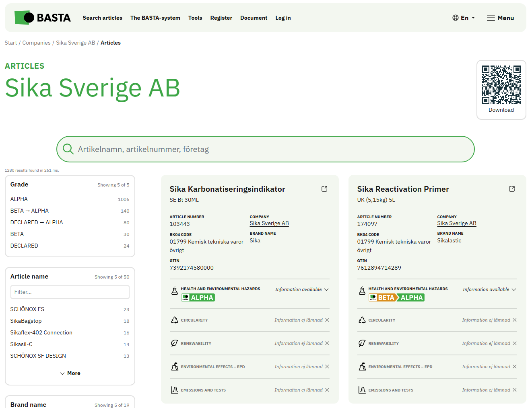Screen dimensions: 532x408
Task: Click the hamburger Menu icon
Action: pyautogui.click(x=491, y=18)
